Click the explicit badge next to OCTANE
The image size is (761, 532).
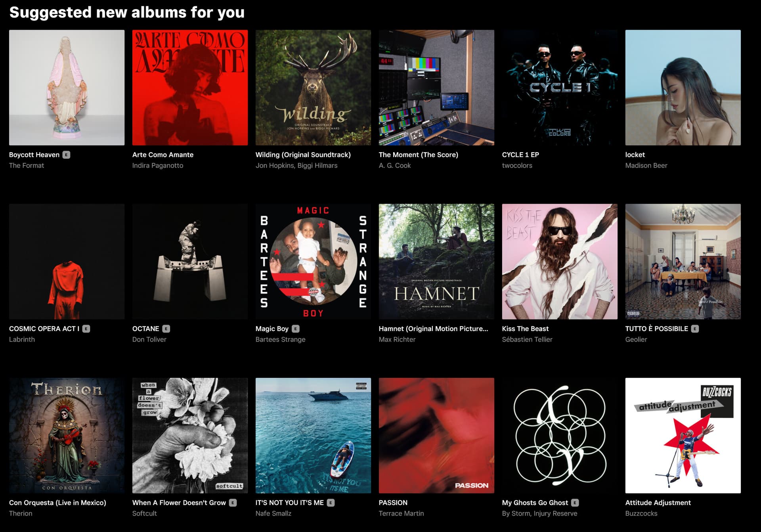tap(166, 329)
